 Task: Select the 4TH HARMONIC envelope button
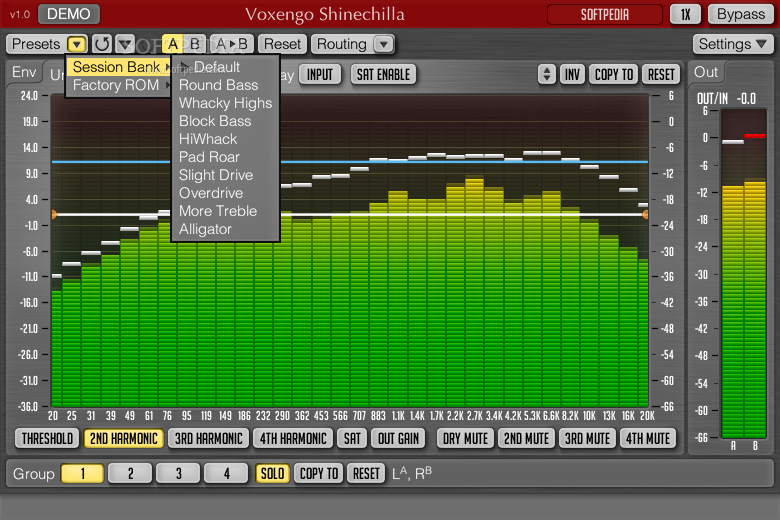293,438
